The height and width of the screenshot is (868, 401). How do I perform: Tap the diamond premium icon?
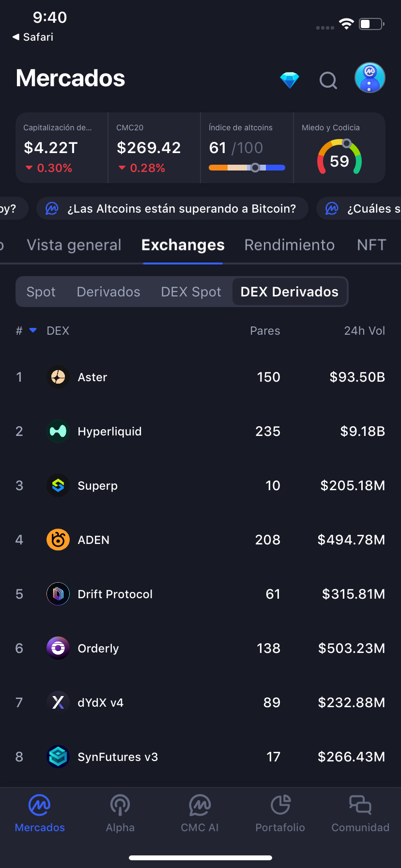tap(290, 80)
